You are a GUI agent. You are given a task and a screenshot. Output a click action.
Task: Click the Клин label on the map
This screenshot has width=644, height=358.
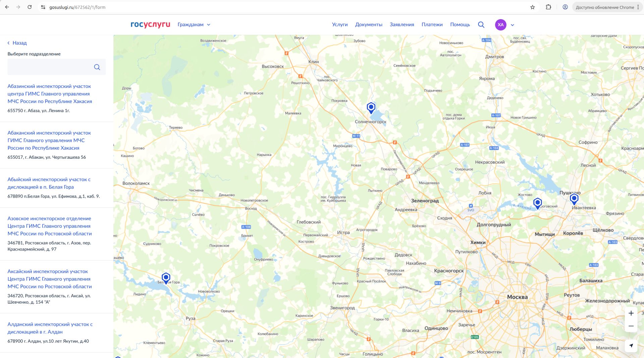[x=314, y=62]
